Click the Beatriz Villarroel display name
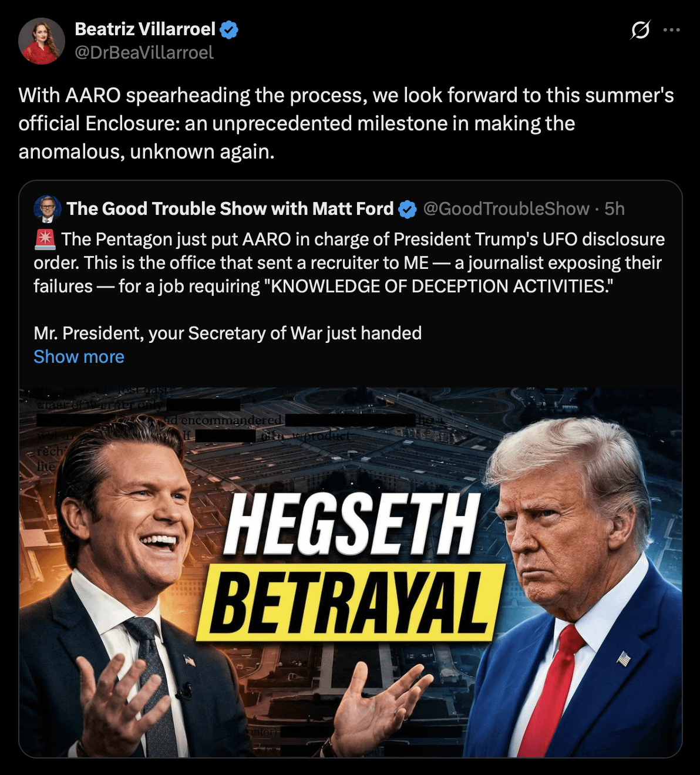 click(145, 29)
